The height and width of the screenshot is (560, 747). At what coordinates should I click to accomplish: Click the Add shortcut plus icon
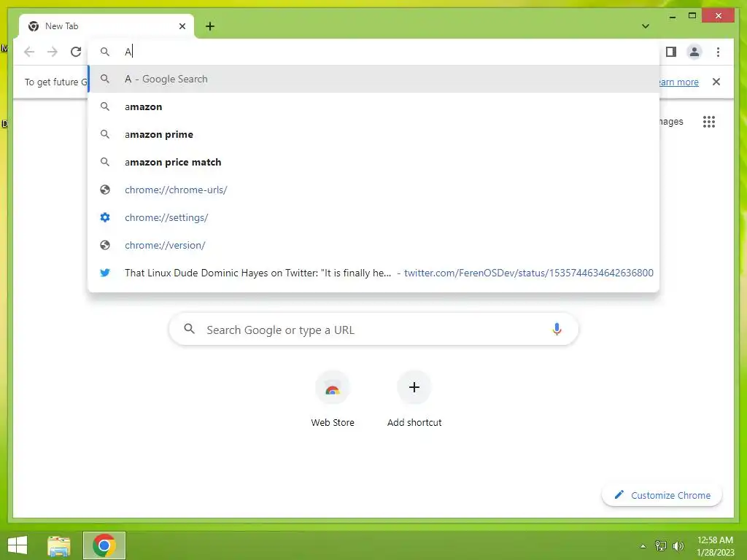(x=414, y=387)
